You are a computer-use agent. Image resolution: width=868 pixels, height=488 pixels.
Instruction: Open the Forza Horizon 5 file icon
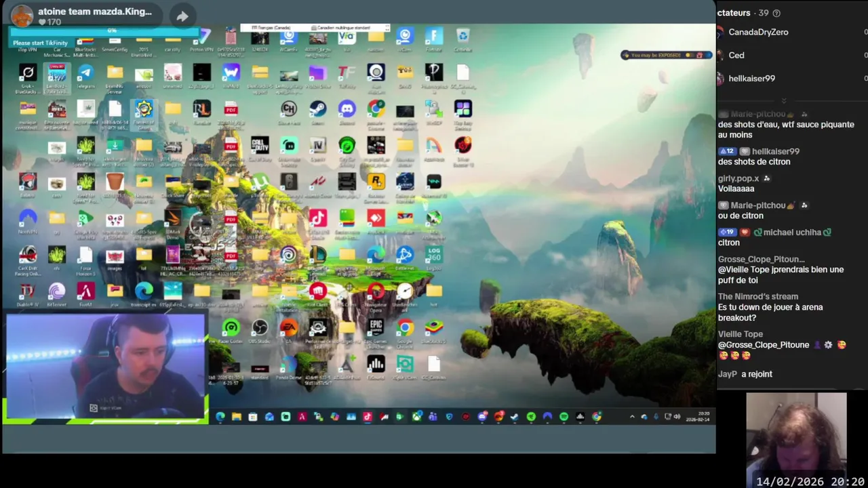click(85, 254)
